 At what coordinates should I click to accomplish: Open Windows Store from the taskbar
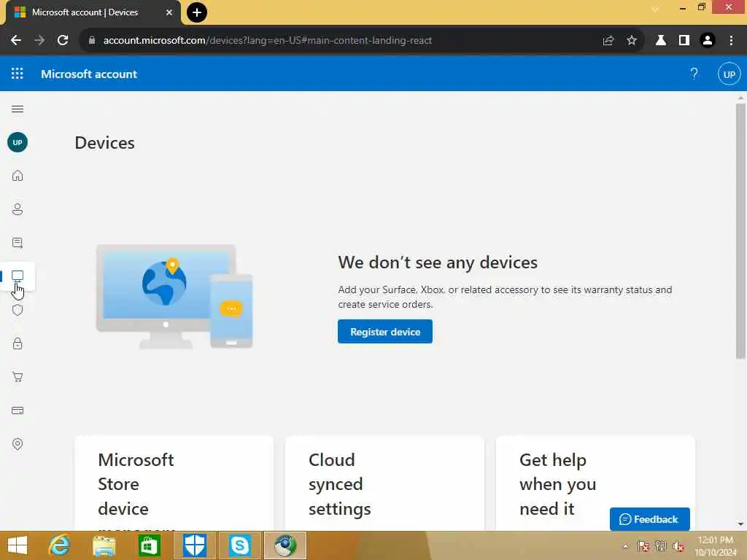[149, 545]
